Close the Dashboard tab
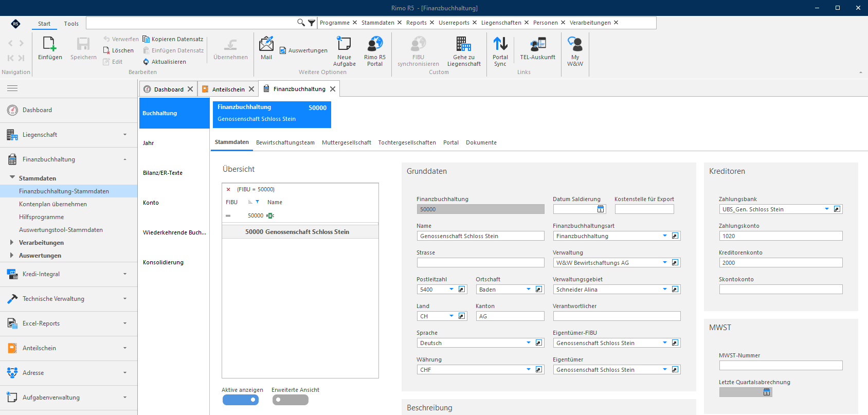Viewport: 868px width, 415px height. click(190, 89)
